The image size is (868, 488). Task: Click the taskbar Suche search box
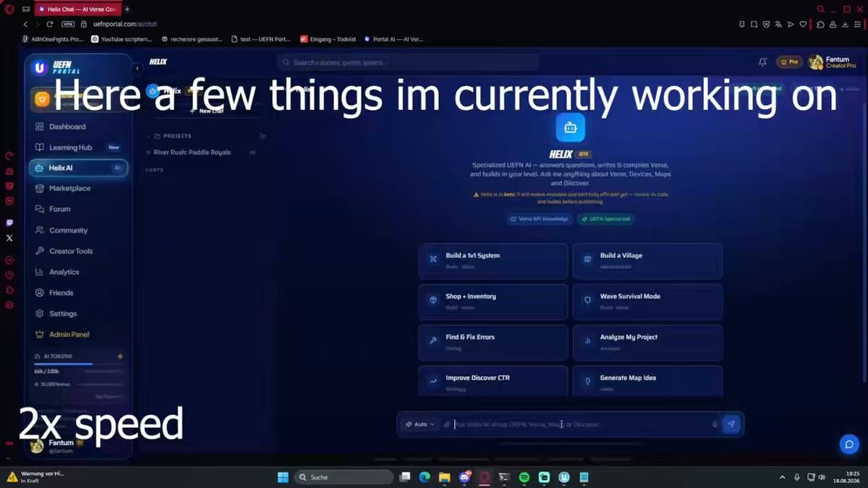pos(344,477)
